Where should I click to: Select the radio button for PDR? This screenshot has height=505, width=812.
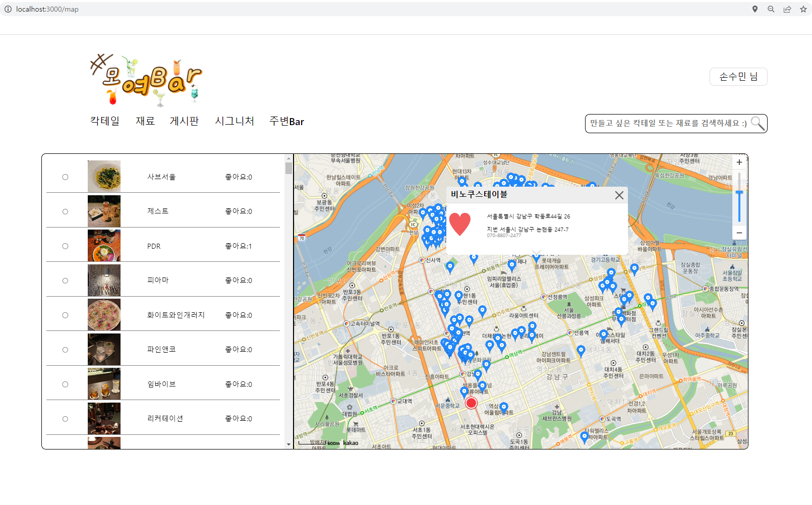pos(65,246)
